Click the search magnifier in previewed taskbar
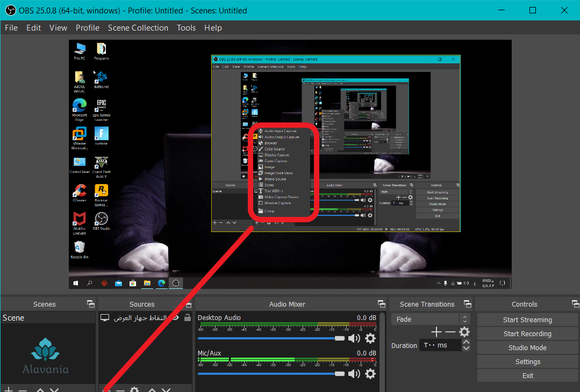The image size is (580, 392). pos(90,284)
